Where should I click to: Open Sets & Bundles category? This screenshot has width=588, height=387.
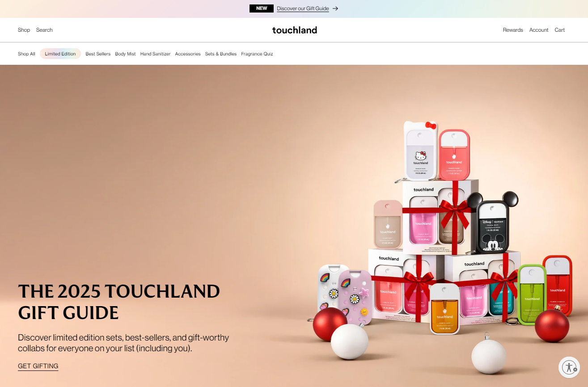tap(221, 54)
